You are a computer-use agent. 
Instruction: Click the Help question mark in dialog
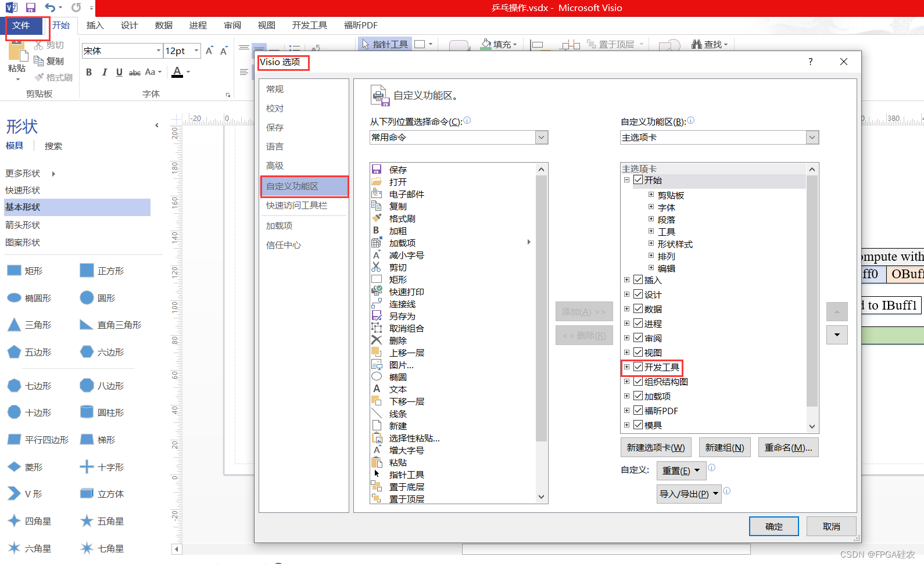tap(811, 62)
